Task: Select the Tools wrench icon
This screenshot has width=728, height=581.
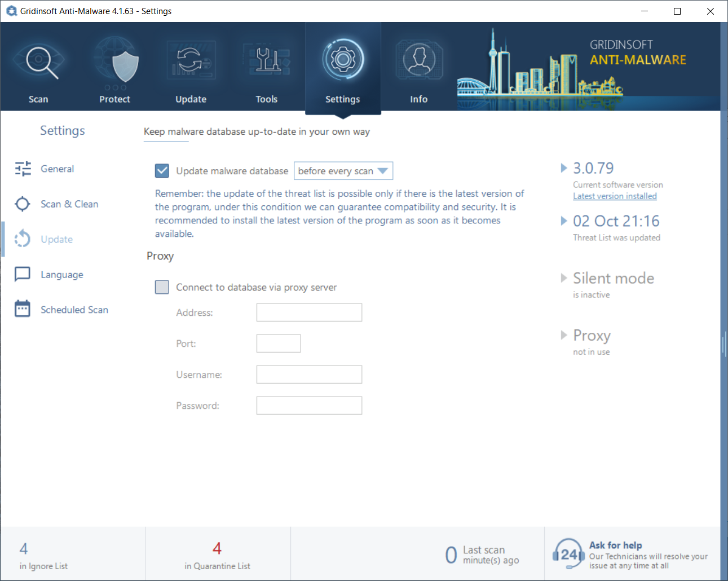Action: click(267, 60)
